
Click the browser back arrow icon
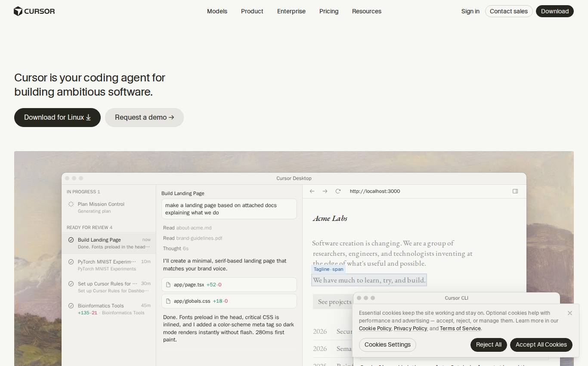coord(312,191)
